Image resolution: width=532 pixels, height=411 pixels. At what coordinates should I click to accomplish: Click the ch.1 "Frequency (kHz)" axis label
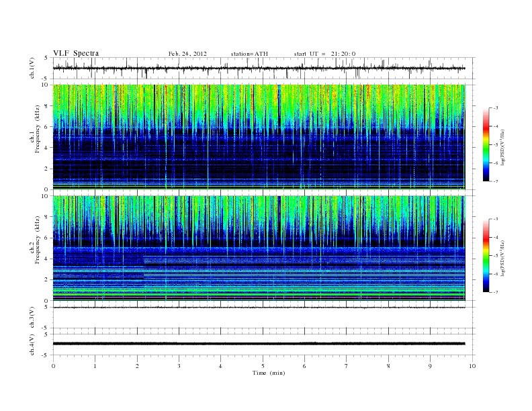[38, 129]
